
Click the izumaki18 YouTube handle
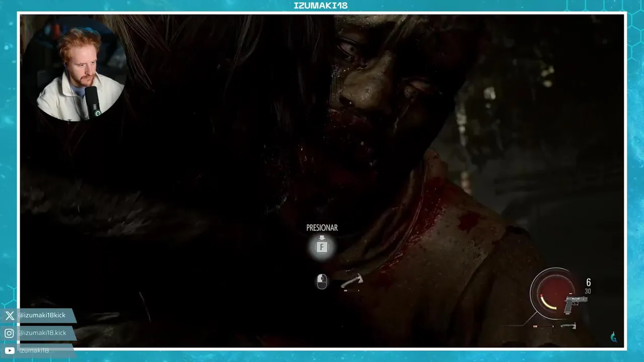coord(34,350)
